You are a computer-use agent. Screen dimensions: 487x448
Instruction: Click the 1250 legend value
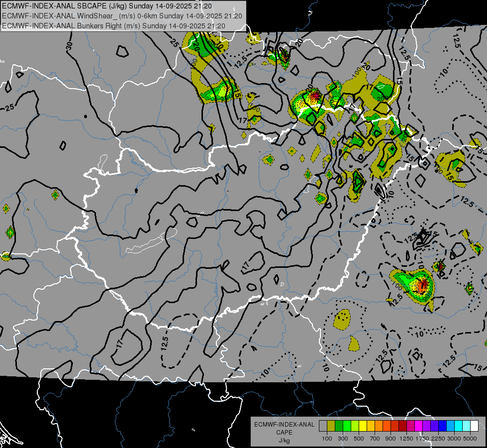point(406,439)
